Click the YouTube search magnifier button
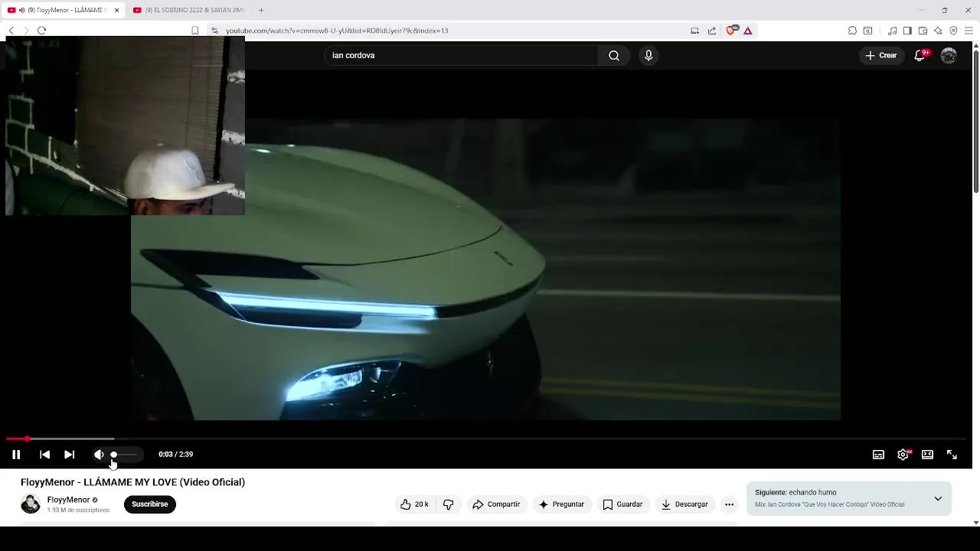This screenshot has height=551, width=980. 614,55
